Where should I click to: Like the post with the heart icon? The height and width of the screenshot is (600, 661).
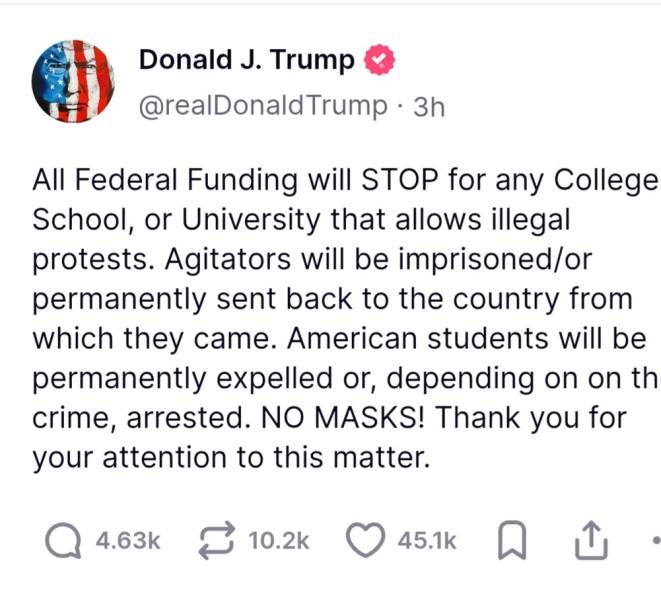pos(367,541)
